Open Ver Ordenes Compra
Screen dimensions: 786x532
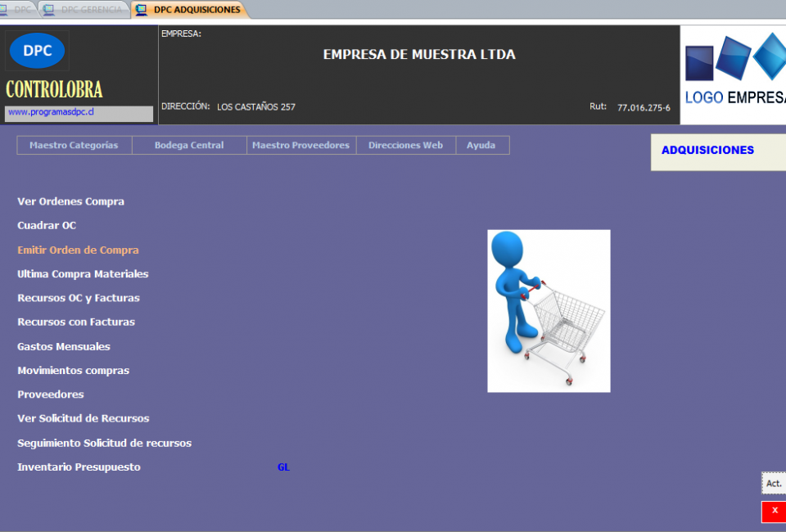click(71, 201)
